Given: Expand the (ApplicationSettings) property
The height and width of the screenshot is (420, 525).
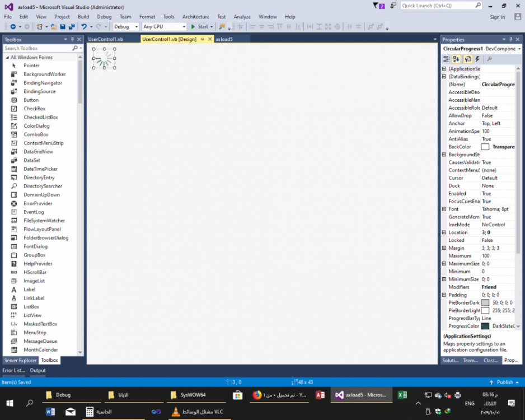Looking at the screenshot, I should coord(444,69).
